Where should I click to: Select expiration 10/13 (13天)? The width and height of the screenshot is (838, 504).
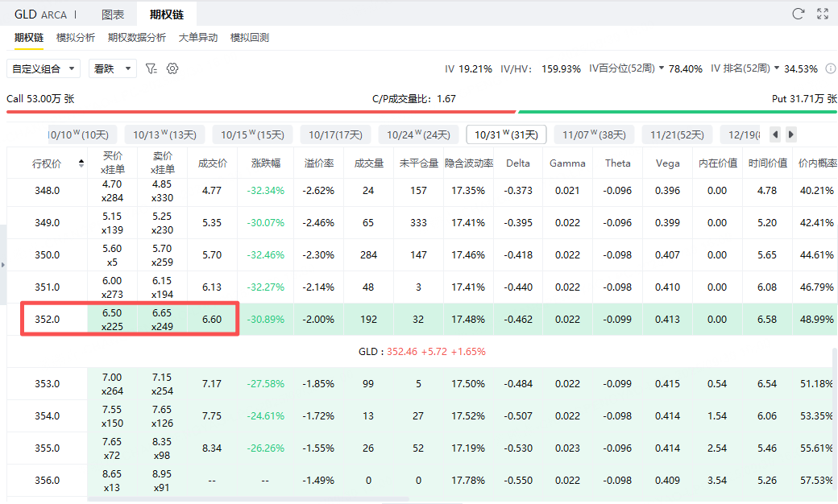tap(164, 134)
